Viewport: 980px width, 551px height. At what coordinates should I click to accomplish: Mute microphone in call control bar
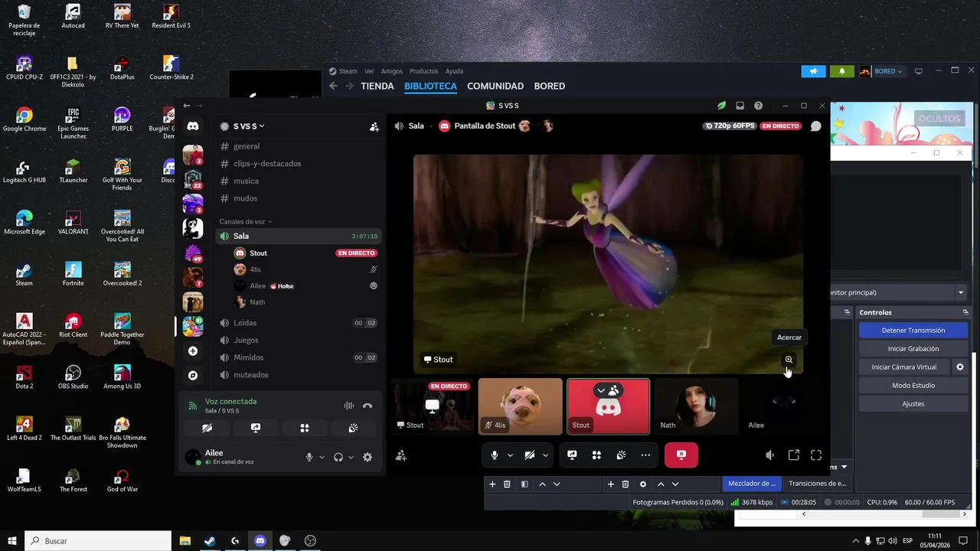[x=495, y=455]
